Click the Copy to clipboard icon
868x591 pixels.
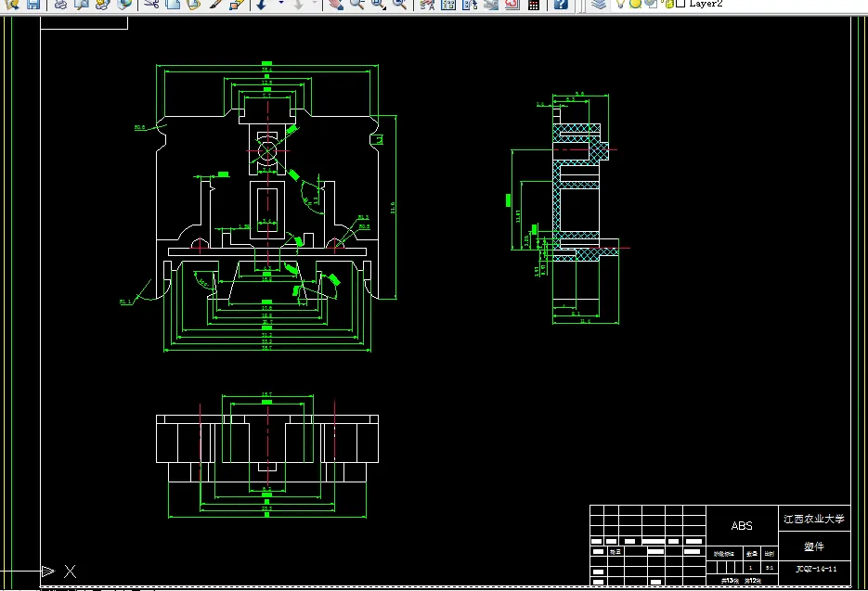172,4
